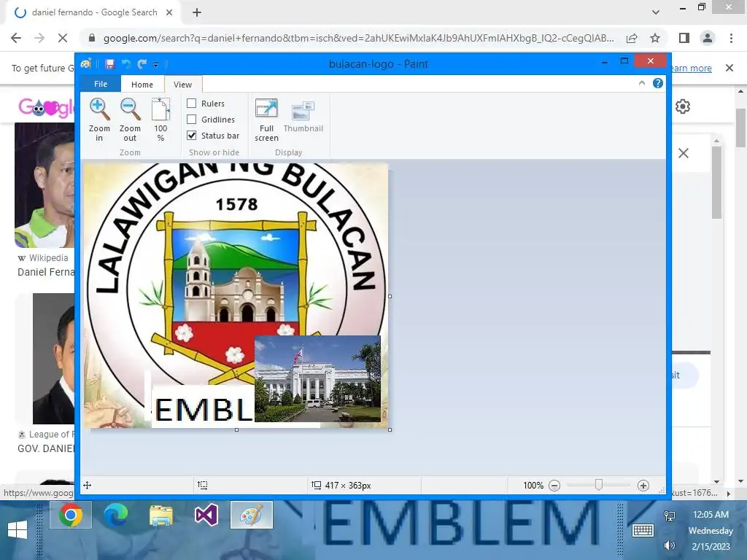Image resolution: width=747 pixels, height=560 pixels.
Task: Click the Thumbnail display button
Action: pos(303,116)
